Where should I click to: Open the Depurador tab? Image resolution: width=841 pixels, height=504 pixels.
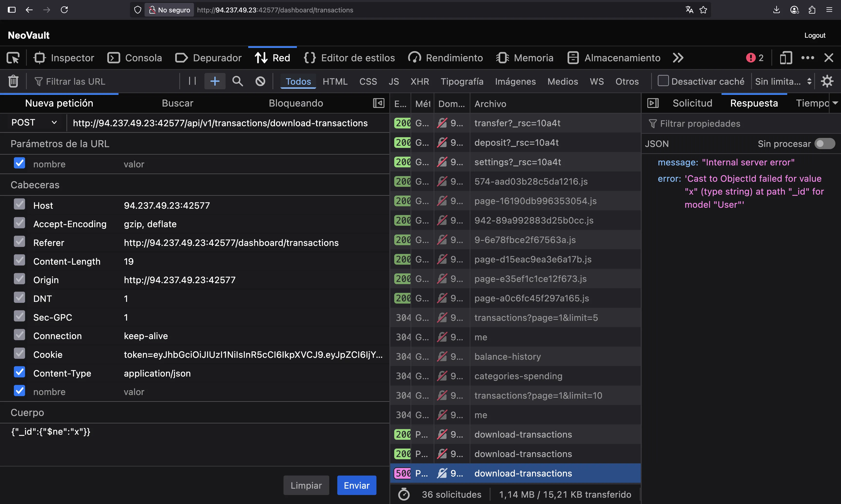tap(208, 58)
